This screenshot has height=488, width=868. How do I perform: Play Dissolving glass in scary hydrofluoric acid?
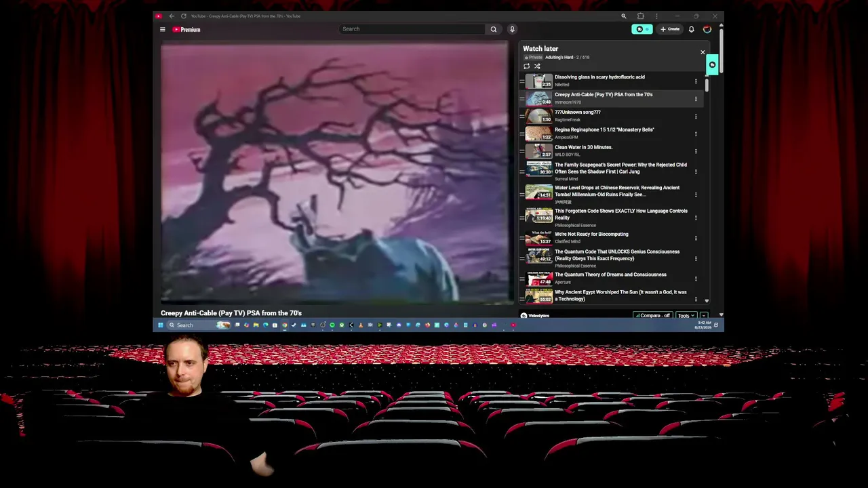coord(599,77)
